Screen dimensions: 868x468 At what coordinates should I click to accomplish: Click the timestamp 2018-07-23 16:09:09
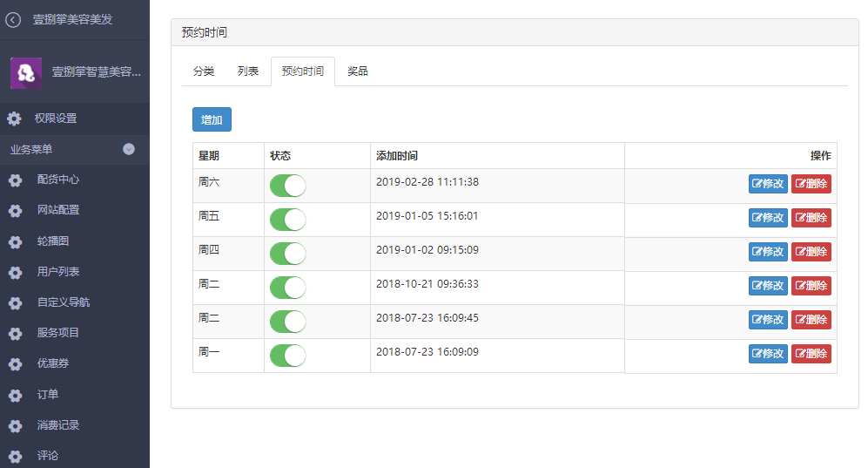click(x=427, y=352)
